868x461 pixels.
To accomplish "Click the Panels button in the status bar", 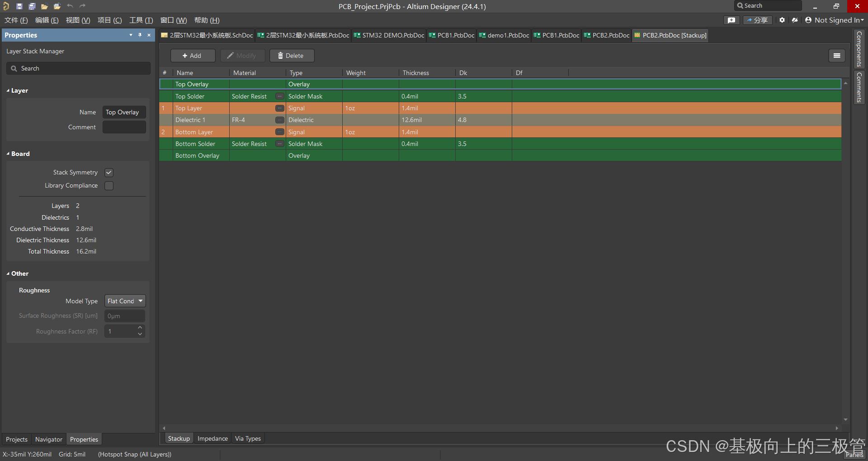I will pos(854,455).
